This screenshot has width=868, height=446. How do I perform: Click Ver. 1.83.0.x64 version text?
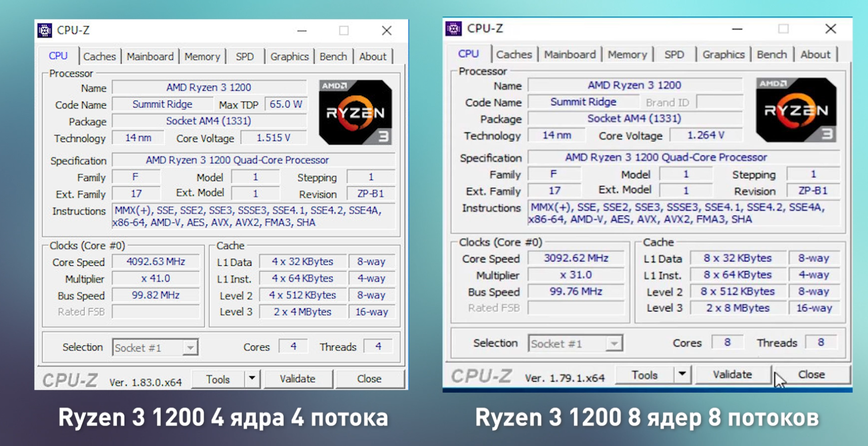point(146,383)
